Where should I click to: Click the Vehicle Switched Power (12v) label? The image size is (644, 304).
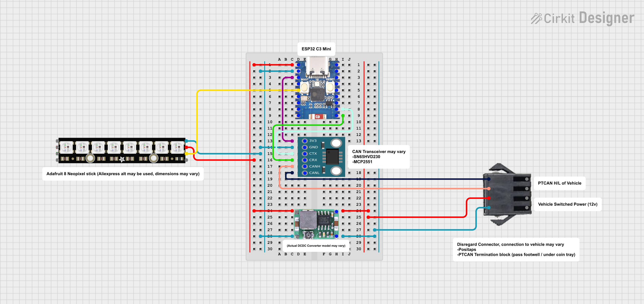[567, 204]
